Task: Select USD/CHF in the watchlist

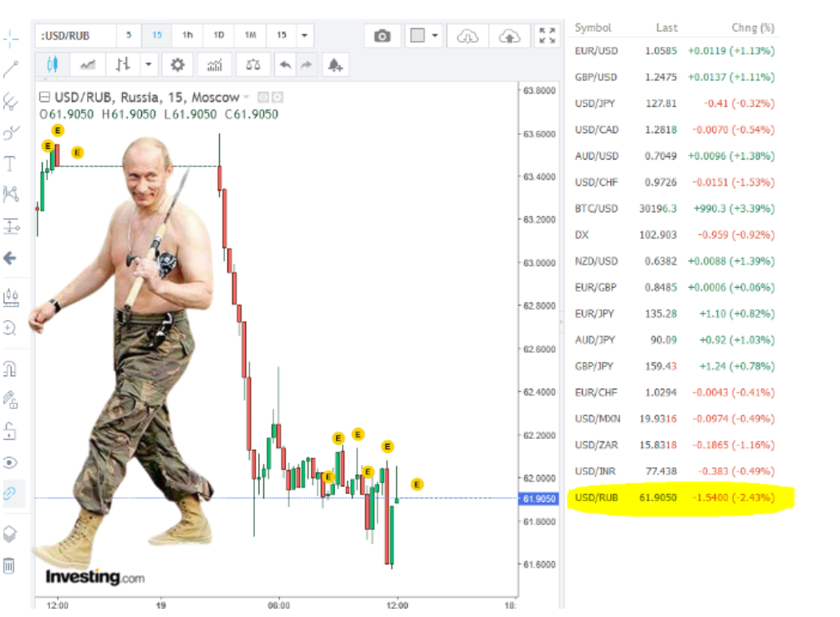Action: pyautogui.click(x=675, y=182)
